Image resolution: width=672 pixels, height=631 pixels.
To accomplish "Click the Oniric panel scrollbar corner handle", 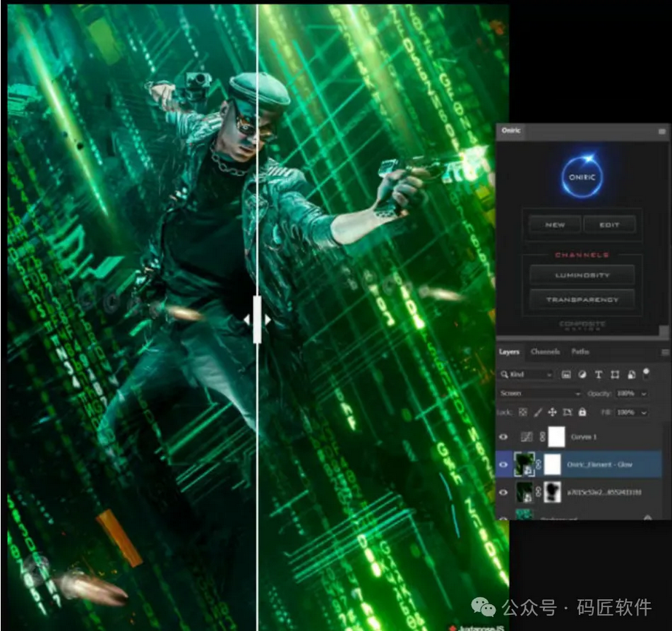I will pos(663,330).
